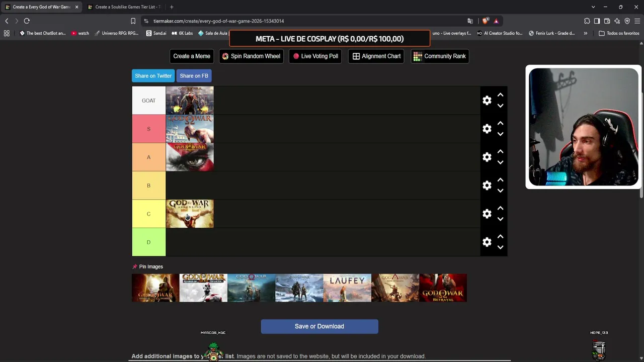
Task: Click the Create a Meme button
Action: point(192,56)
